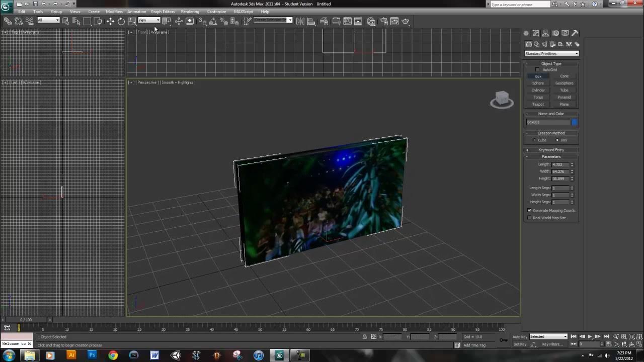The height and width of the screenshot is (362, 644).
Task: Activate the Select and Rotate tool
Action: tap(121, 21)
